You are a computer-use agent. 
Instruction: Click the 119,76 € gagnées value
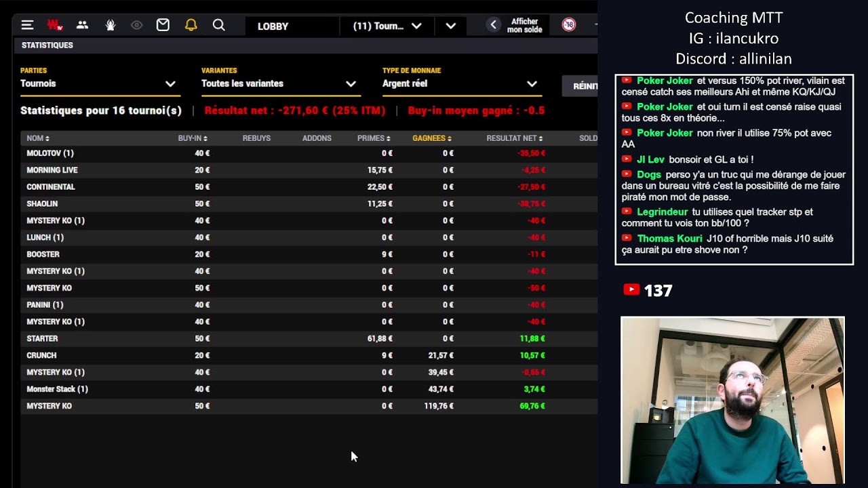439,406
